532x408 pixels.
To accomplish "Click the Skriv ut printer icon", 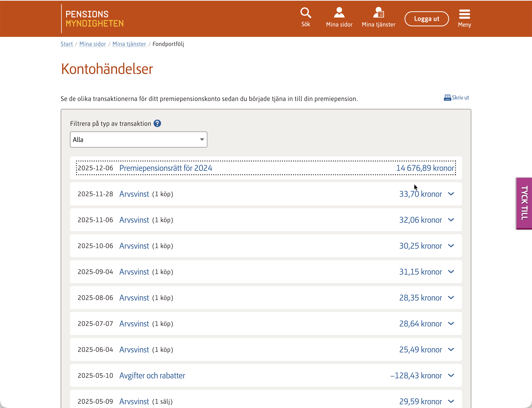I will tap(447, 98).
